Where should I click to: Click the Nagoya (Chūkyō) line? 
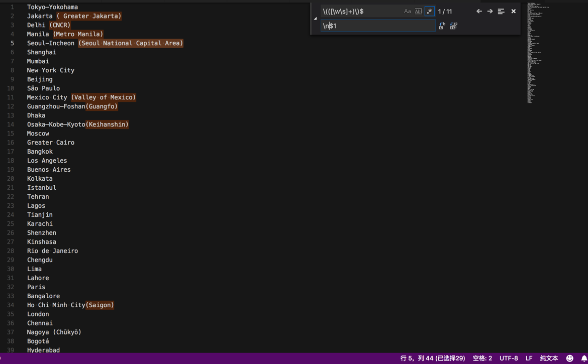pyautogui.click(x=54, y=332)
